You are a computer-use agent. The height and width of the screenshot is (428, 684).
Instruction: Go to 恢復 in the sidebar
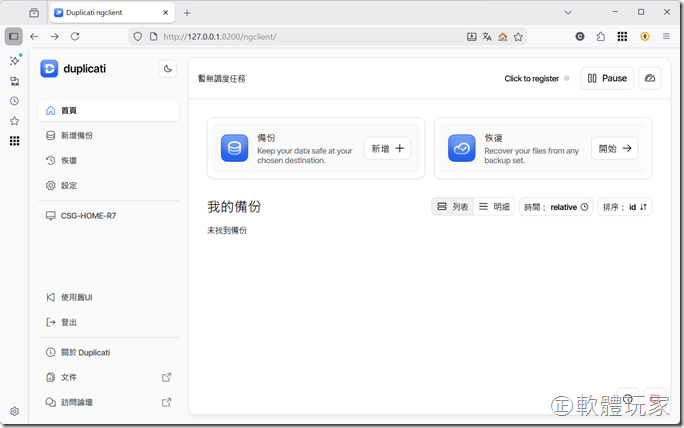(108, 160)
